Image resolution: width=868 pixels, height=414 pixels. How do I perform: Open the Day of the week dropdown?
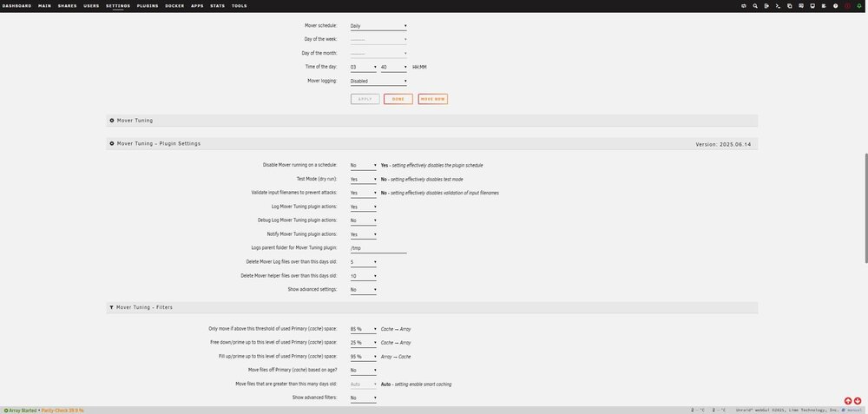378,39
